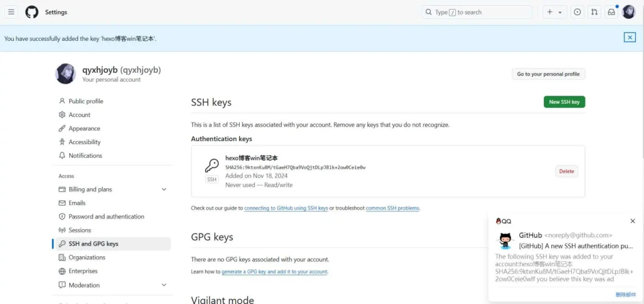Viewport: 644px width, 304px height.
Task: Dismiss the success banner with X
Action: point(630,38)
